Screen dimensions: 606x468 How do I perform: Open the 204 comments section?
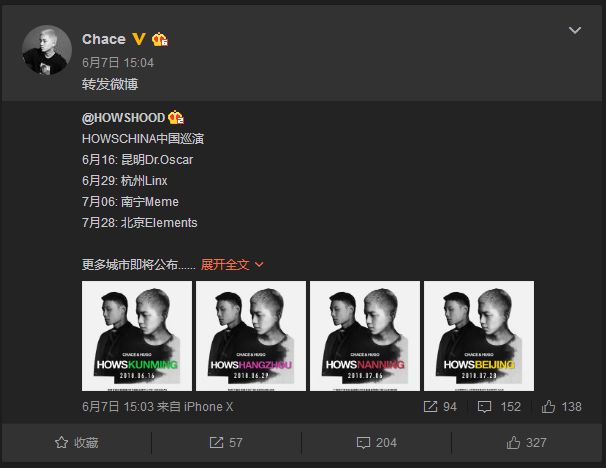pos(376,442)
